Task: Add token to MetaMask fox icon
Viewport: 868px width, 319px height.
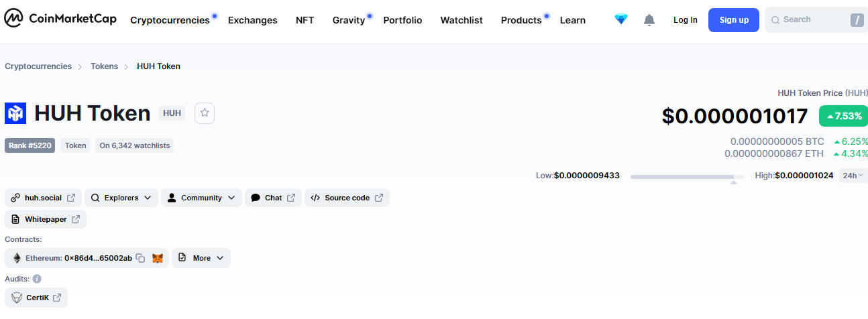Action: click(158, 258)
